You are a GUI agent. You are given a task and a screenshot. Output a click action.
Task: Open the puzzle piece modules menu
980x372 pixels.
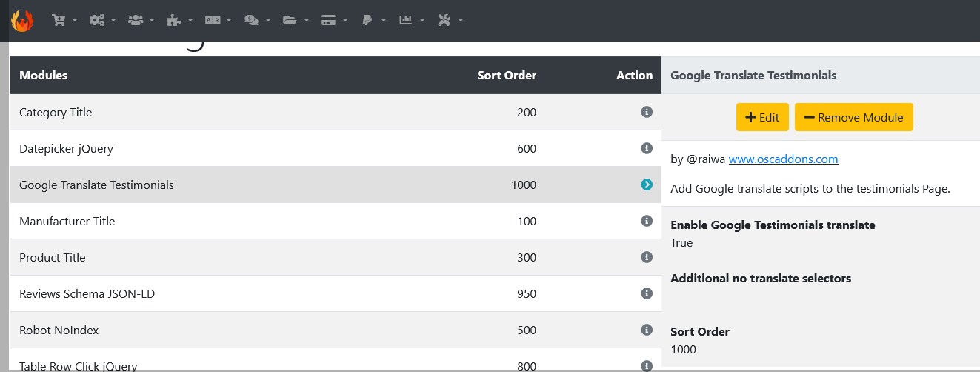(179, 20)
